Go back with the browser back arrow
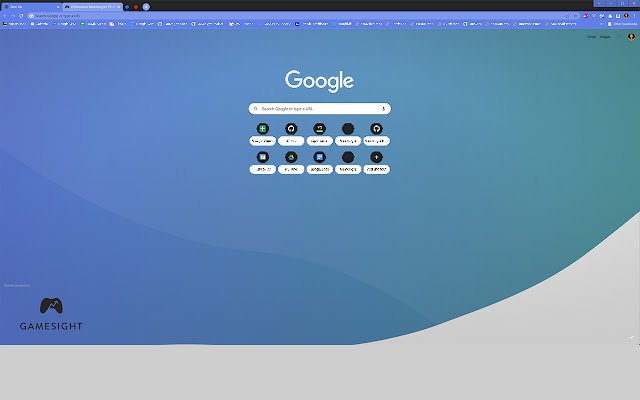 coord(5,16)
